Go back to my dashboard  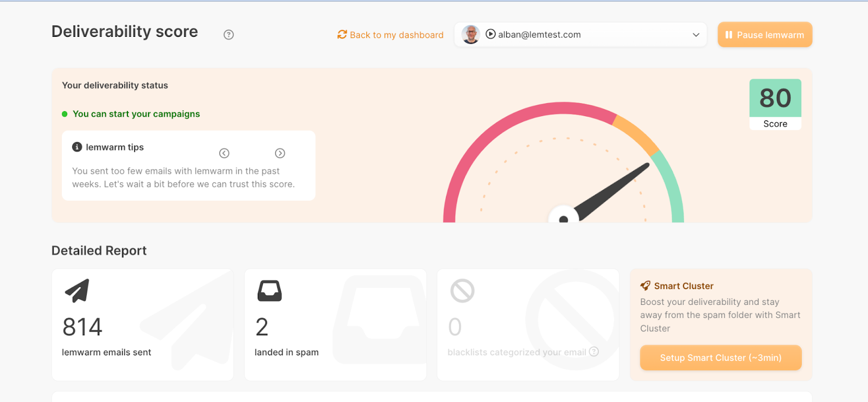tap(396, 35)
